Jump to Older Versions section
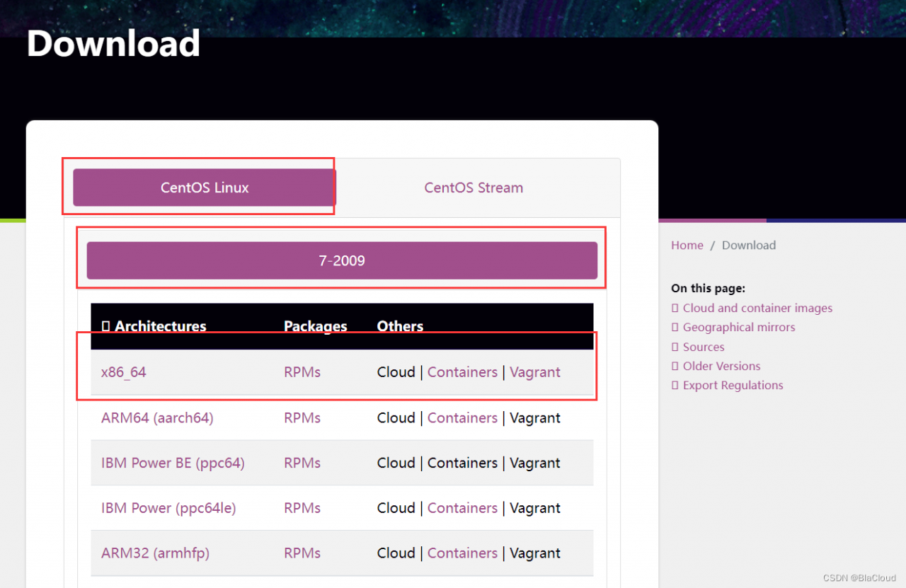This screenshot has height=588, width=906. (722, 366)
